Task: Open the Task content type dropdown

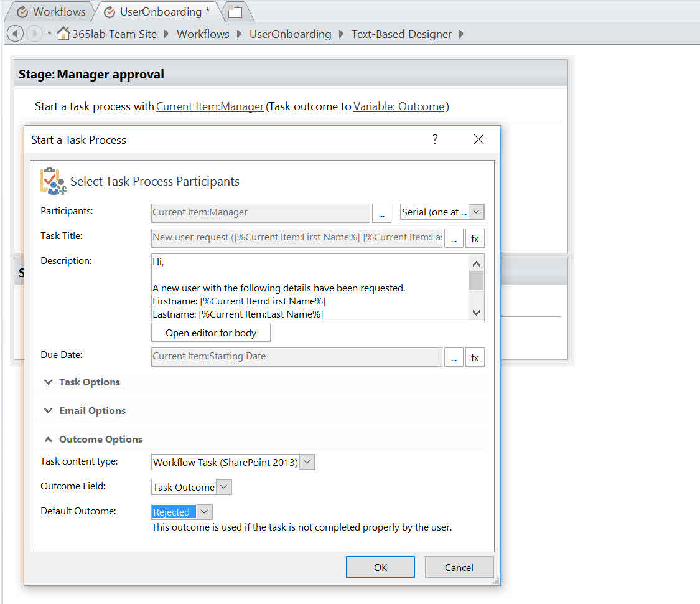Action: coord(308,462)
